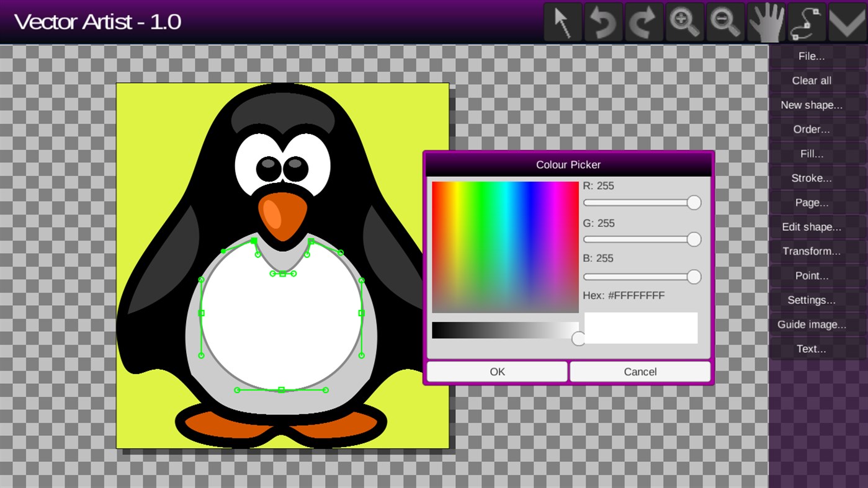Select the bezier path tool
868x488 pixels.
pos(806,21)
